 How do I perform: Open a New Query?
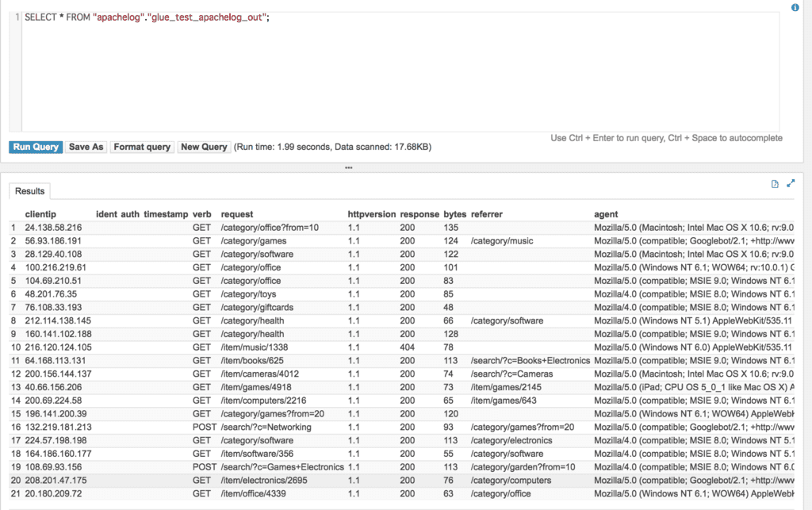pyautogui.click(x=203, y=147)
